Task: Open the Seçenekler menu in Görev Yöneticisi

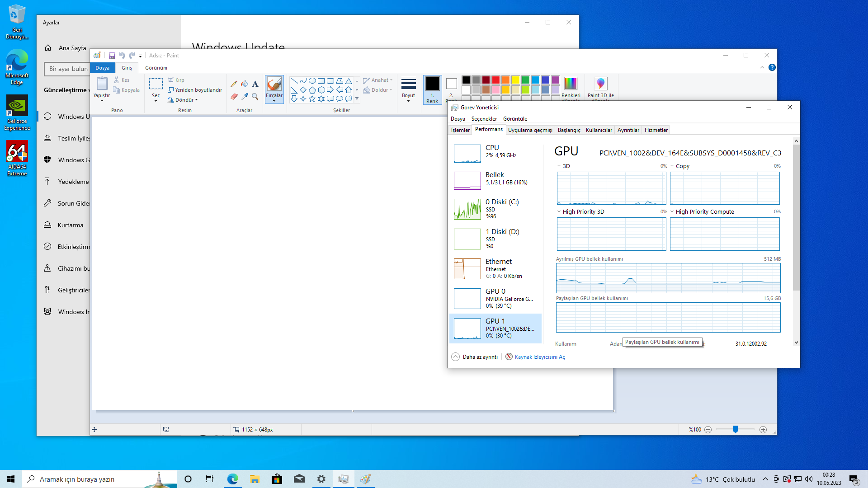Action: coord(484,119)
